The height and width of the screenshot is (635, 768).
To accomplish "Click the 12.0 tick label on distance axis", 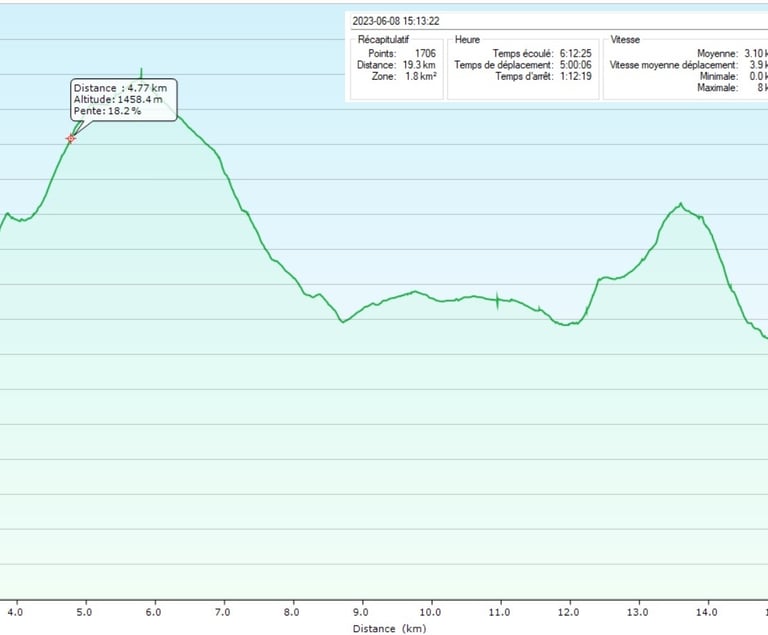I will pos(568,612).
